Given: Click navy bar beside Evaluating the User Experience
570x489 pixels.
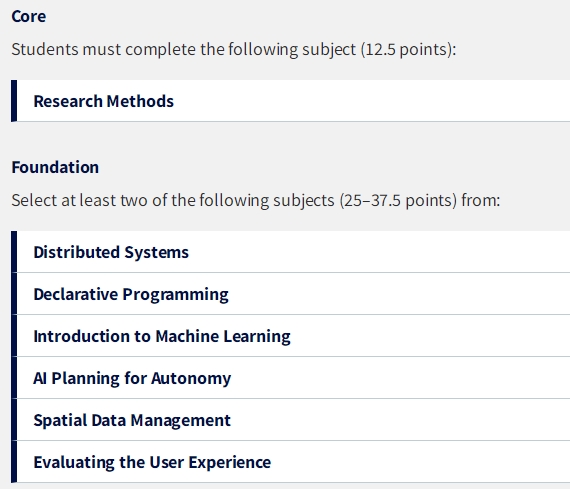Looking at the screenshot, I should point(14,462).
